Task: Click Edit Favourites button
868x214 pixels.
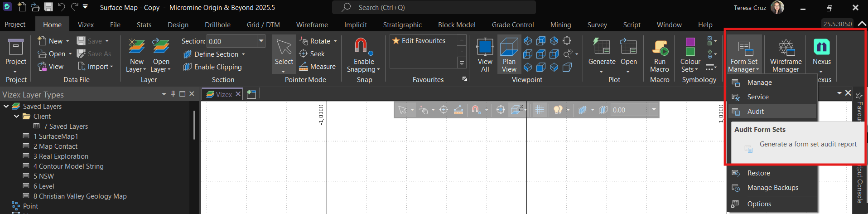Action: tap(419, 41)
